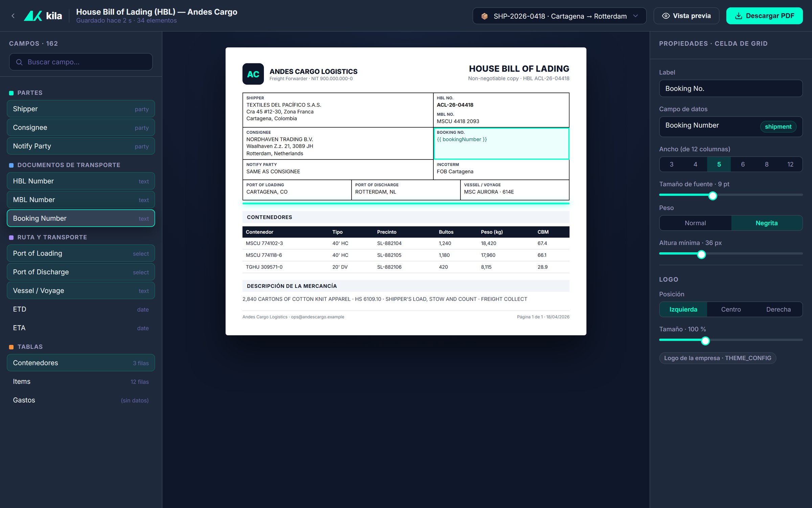Edit the Label field Booking No.

pyautogui.click(x=730, y=88)
